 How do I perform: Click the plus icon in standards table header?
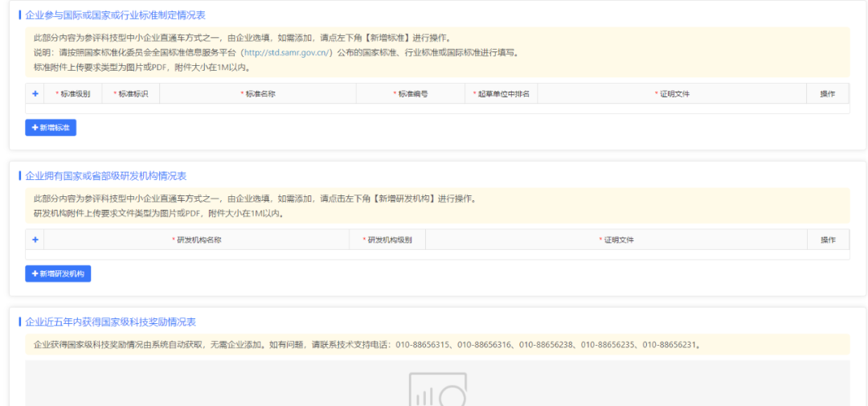point(35,93)
